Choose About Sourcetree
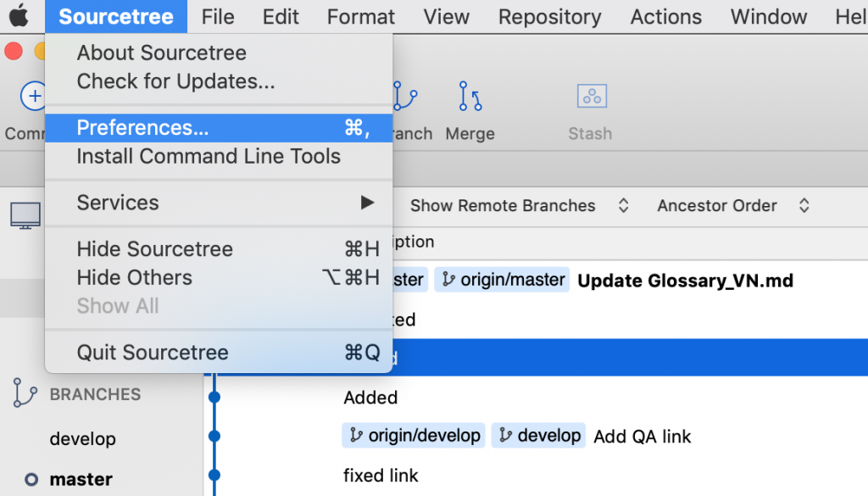 [219, 53]
